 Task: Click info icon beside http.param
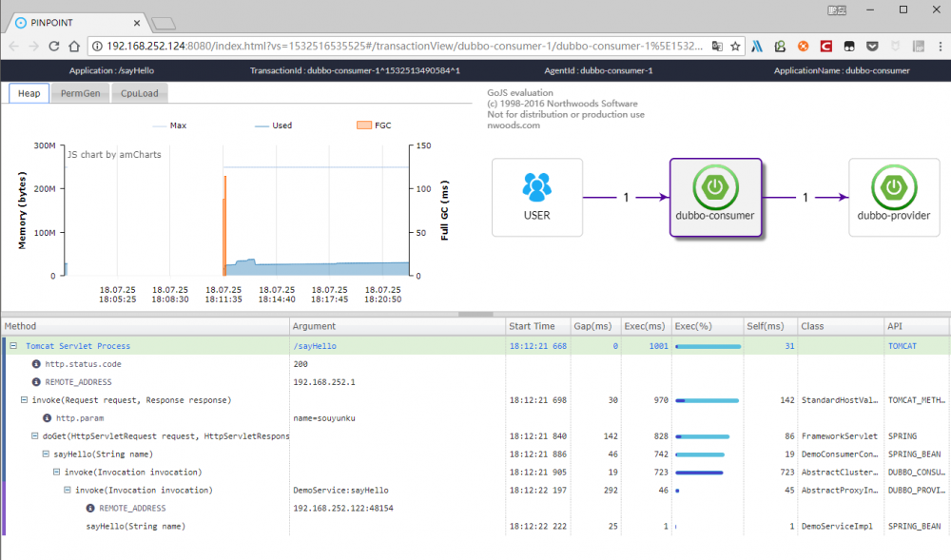coord(47,418)
